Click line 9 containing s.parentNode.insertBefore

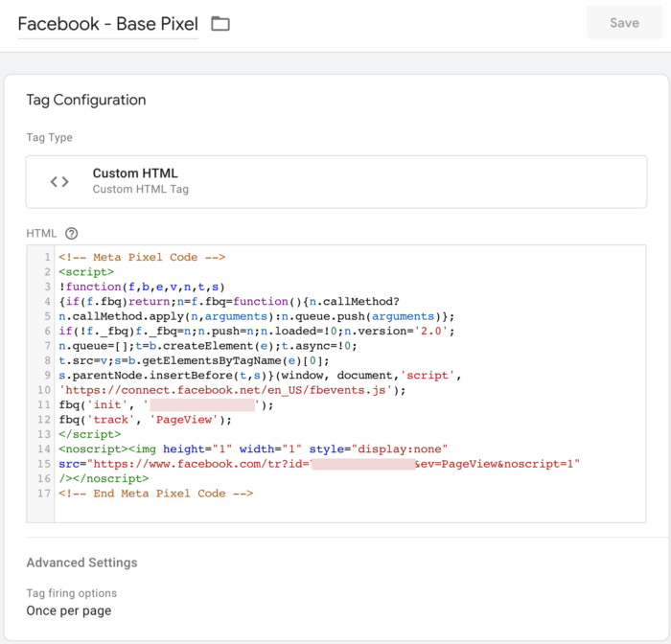coord(260,376)
